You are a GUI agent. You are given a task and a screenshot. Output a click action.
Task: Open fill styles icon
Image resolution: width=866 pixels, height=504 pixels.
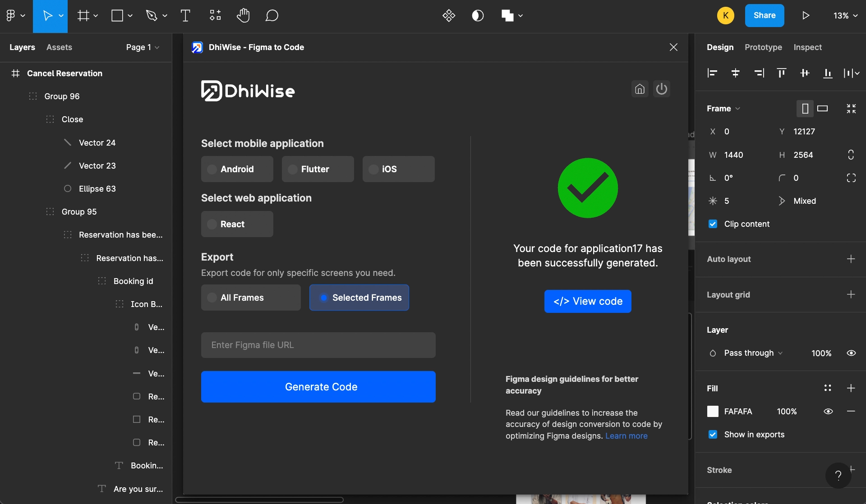pyautogui.click(x=828, y=388)
